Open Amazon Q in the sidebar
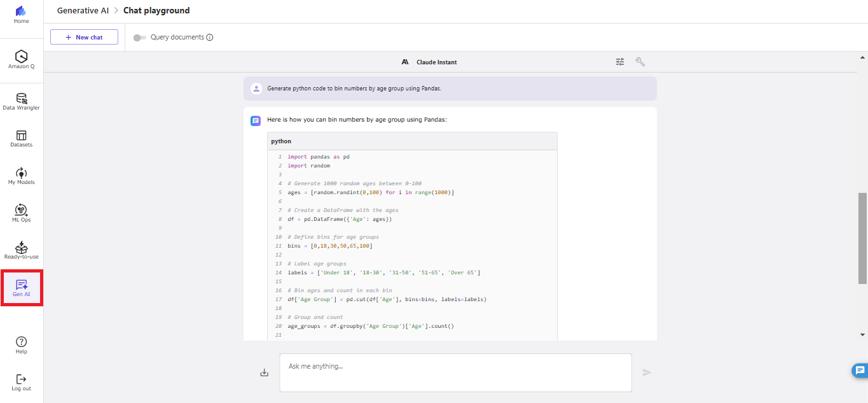The image size is (868, 403). click(22, 59)
